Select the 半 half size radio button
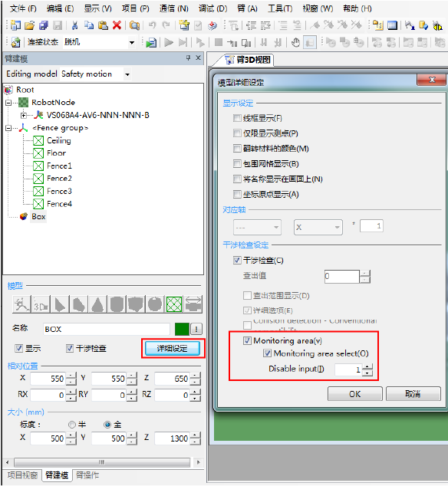Image resolution: width=448 pixels, height=486 pixels. point(71,425)
